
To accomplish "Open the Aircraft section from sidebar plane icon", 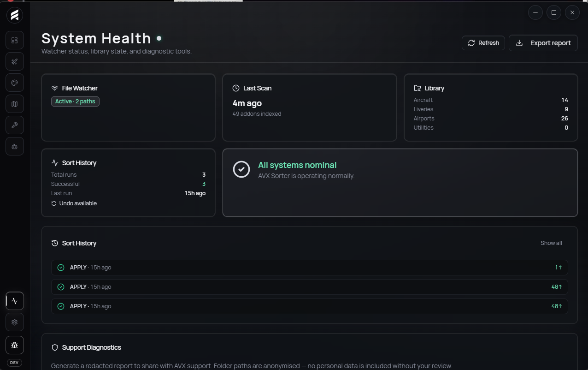I will click(15, 61).
